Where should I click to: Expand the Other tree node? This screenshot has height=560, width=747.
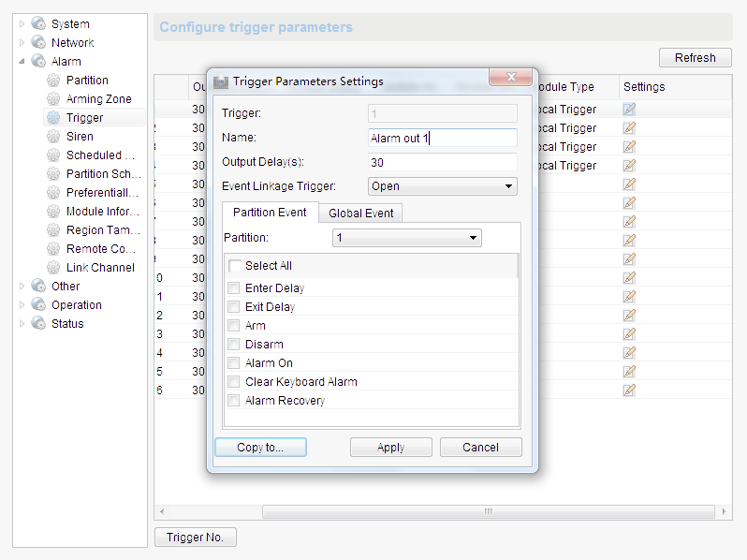(22, 286)
